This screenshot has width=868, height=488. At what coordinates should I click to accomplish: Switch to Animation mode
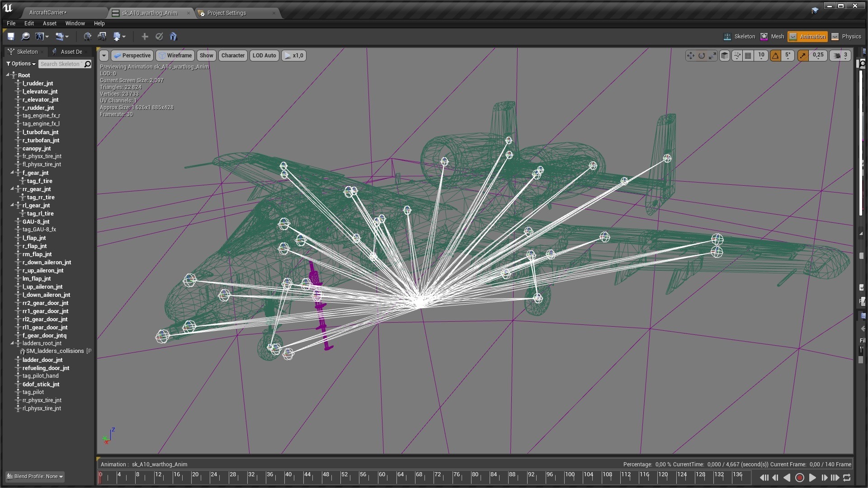(x=807, y=37)
